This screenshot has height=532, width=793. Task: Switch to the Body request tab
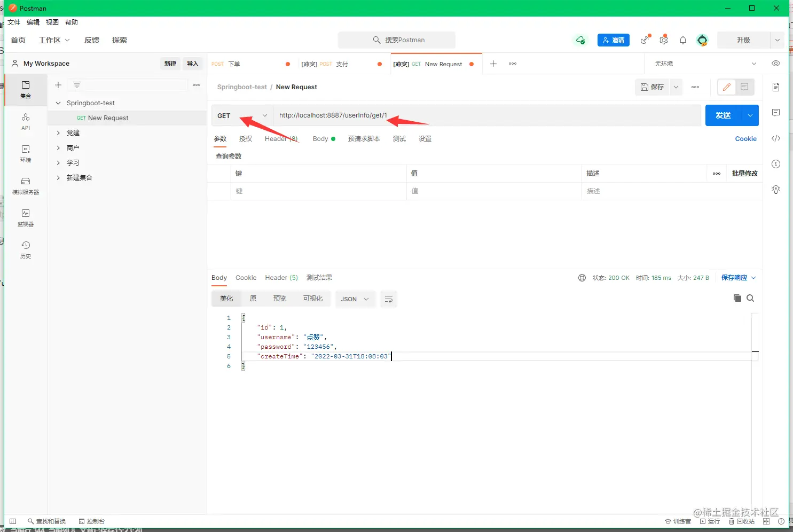[324, 139]
